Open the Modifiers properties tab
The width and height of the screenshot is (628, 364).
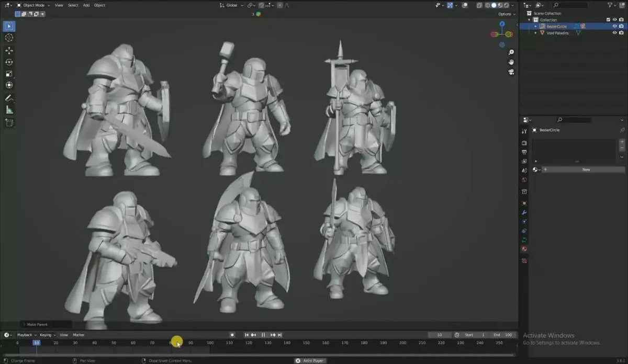(524, 212)
